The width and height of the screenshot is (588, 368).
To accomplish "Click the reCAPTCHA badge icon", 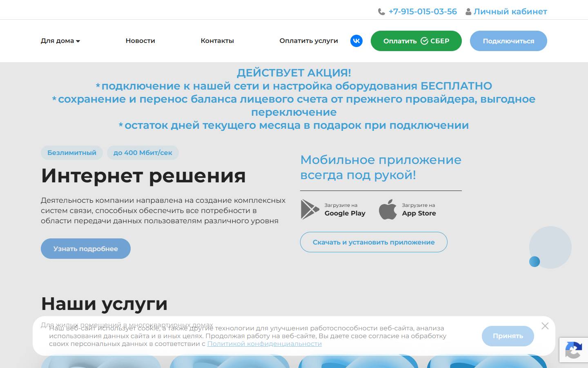I will click(573, 350).
